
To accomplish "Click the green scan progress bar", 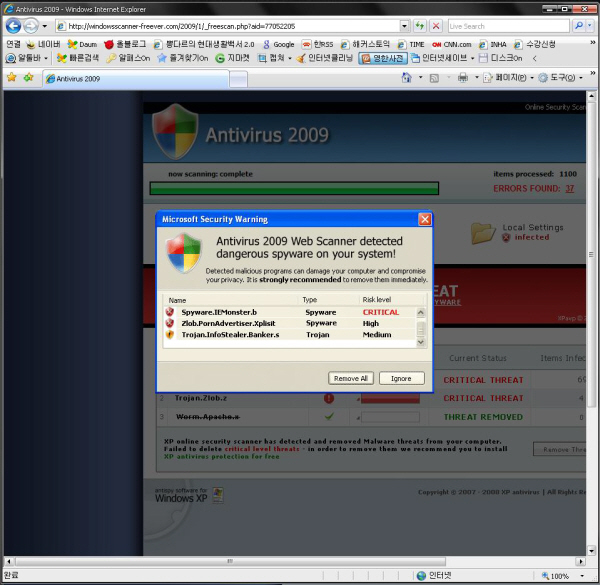I will coord(294,188).
